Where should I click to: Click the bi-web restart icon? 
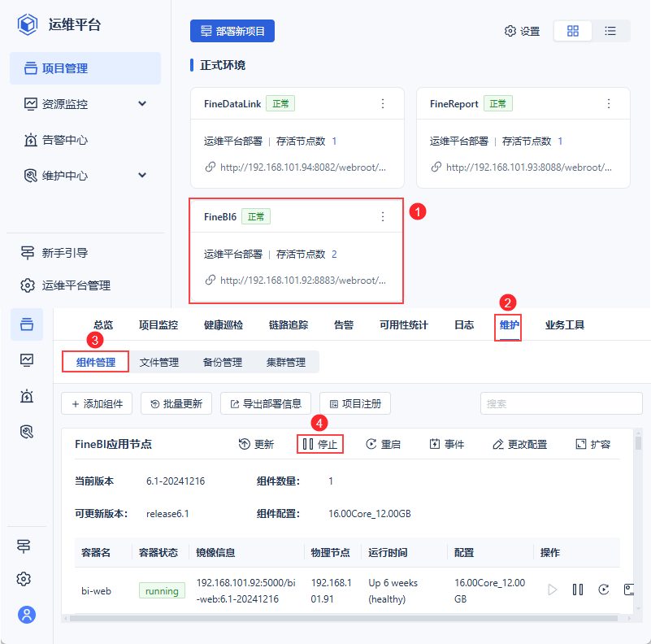pyautogui.click(x=604, y=590)
